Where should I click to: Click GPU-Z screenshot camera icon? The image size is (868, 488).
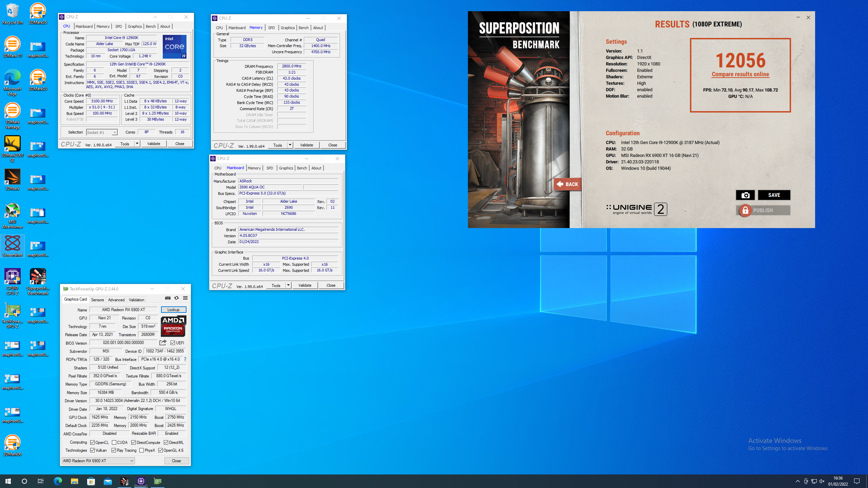[x=167, y=298]
